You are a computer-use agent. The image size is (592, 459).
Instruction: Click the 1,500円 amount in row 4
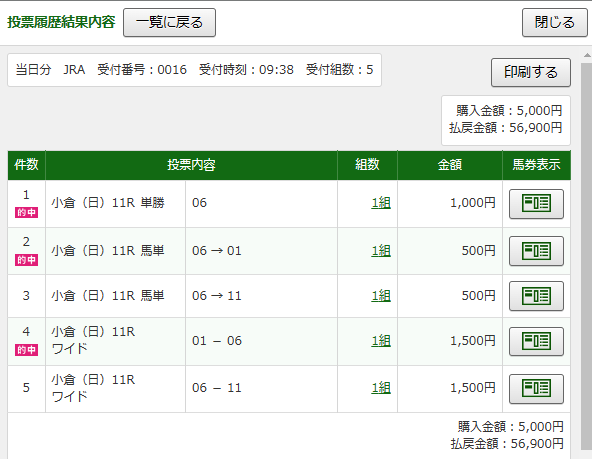473,341
